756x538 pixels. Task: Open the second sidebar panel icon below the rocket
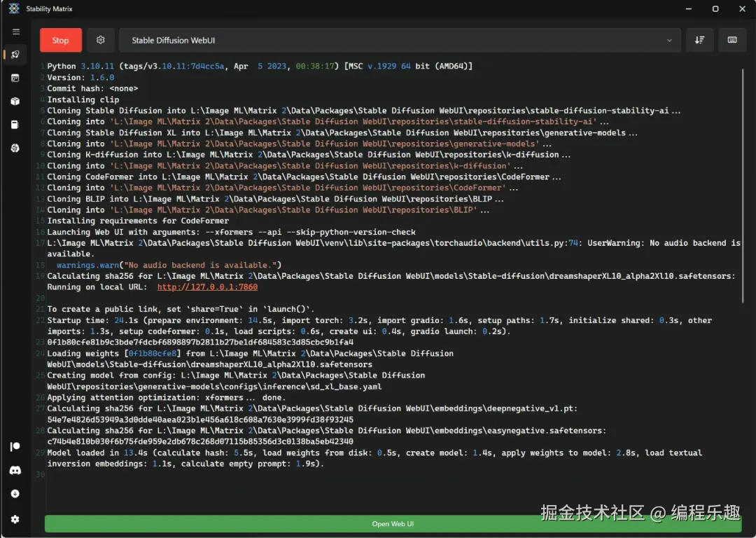pos(15,78)
